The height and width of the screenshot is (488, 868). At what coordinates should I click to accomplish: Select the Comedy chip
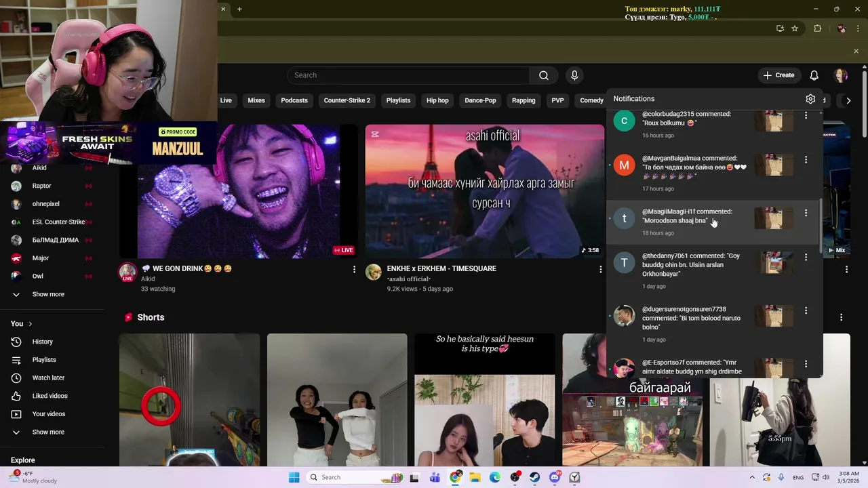coord(591,100)
